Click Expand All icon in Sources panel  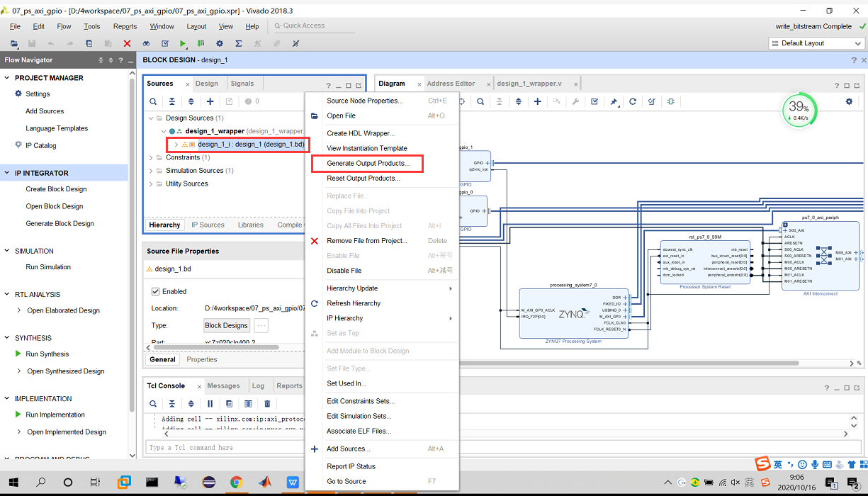point(191,101)
